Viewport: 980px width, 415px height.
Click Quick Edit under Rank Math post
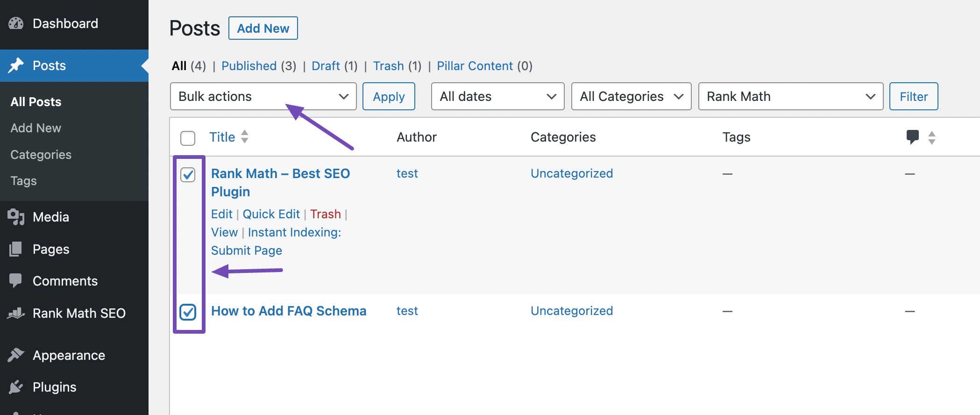click(271, 214)
